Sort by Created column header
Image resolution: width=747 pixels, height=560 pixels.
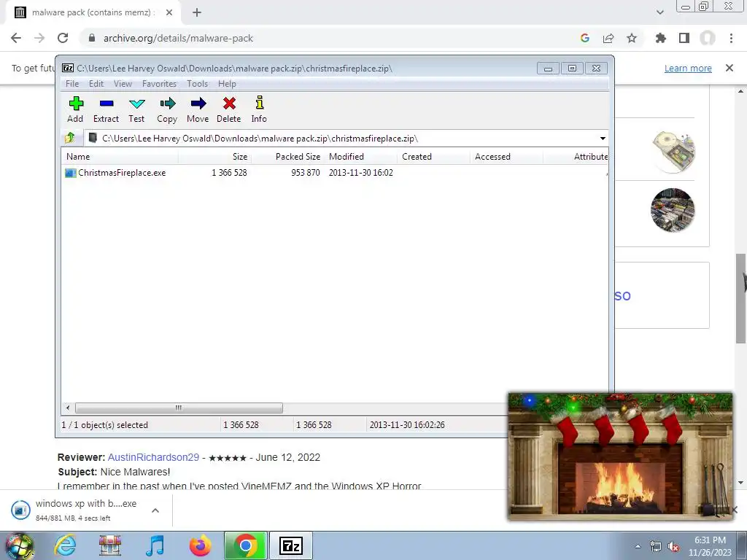point(433,157)
